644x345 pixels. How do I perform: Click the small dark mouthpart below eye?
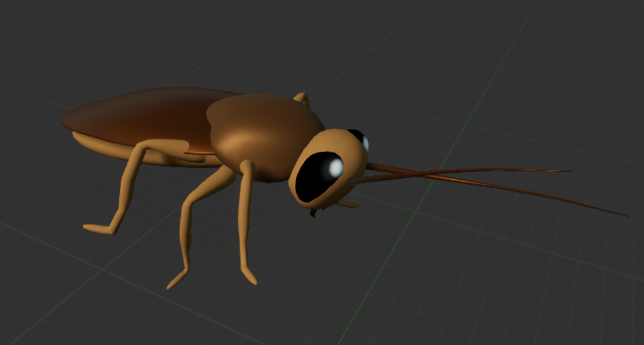coord(313,213)
